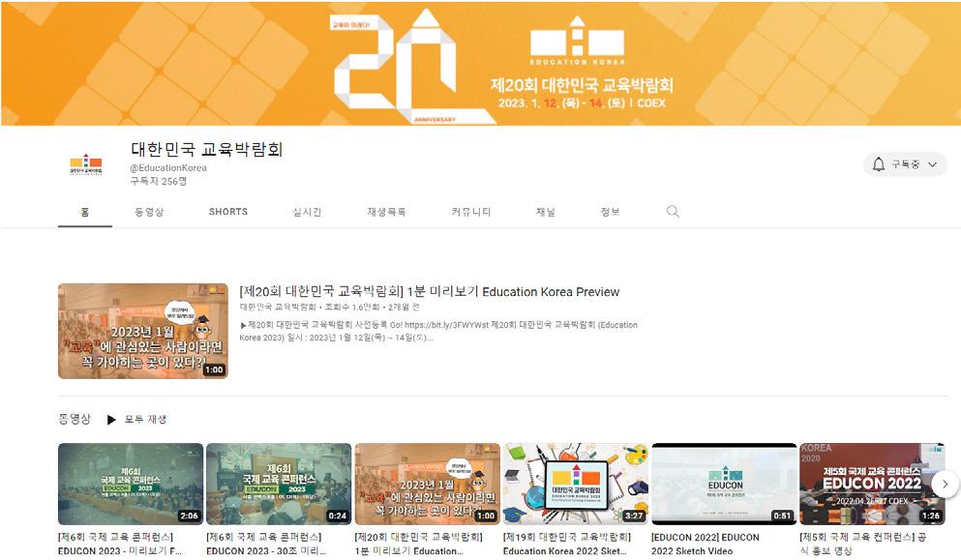Open the 동영상 section heading

[75, 419]
